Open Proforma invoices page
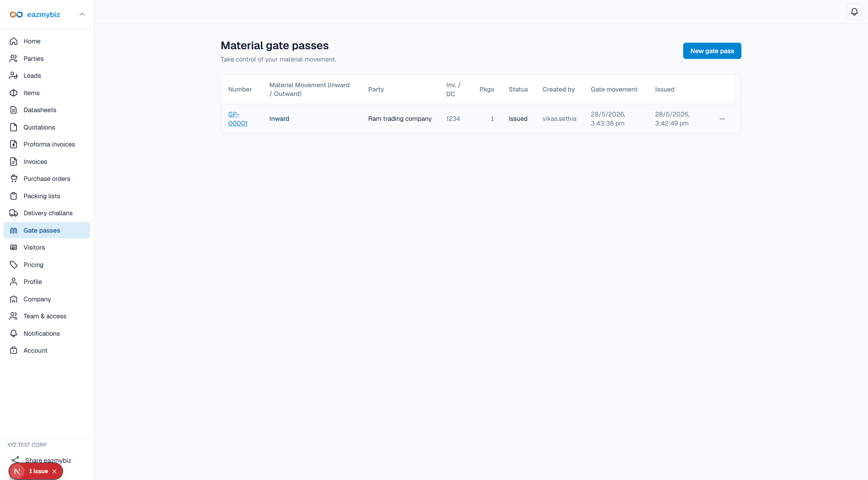This screenshot has width=868, height=480. tap(47, 144)
